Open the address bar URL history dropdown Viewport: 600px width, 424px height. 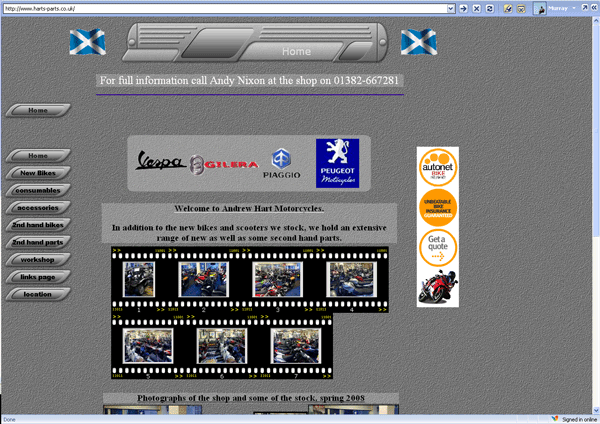(x=451, y=8)
